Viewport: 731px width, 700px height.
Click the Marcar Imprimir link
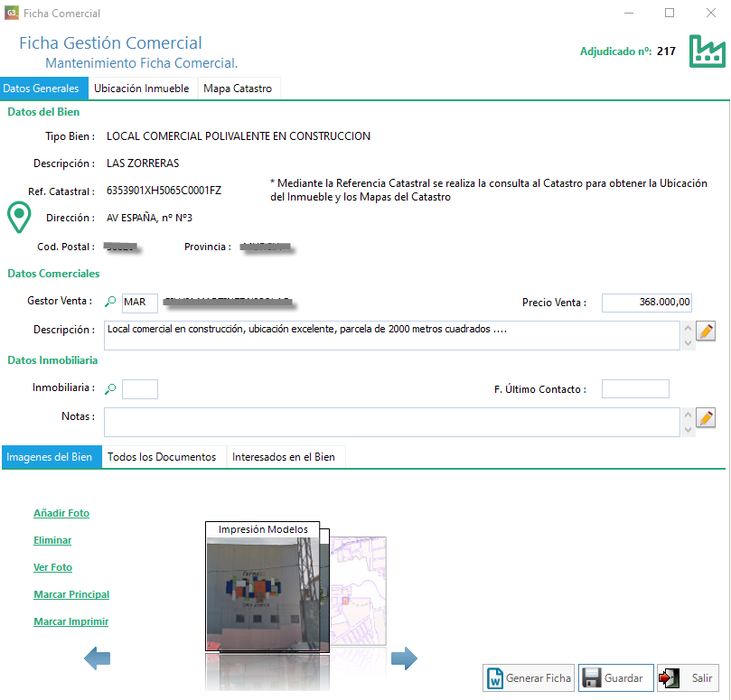70,621
